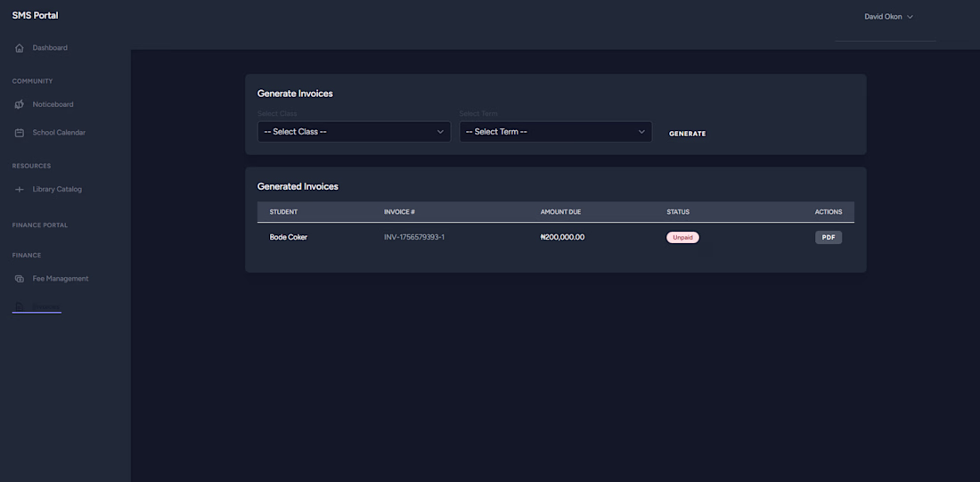Navigate to Fee Management
This screenshot has width=980, height=482.
[x=61, y=279]
